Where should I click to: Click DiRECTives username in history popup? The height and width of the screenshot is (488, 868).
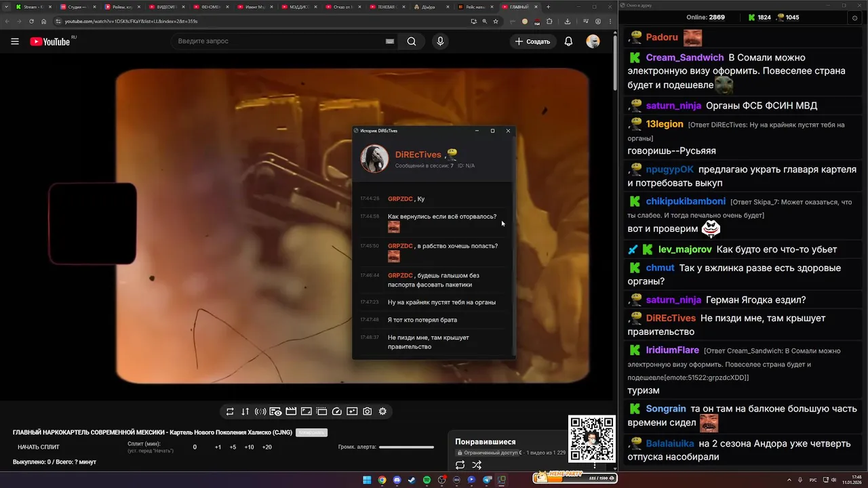418,155
